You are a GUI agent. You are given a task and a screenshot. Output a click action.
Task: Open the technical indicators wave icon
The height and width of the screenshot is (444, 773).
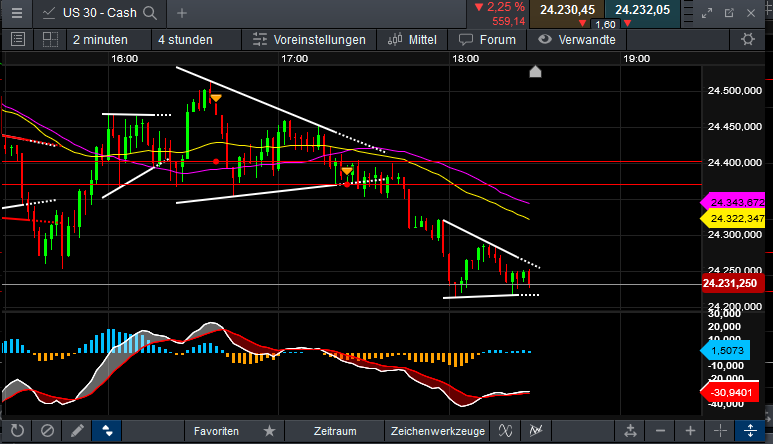[505, 431]
